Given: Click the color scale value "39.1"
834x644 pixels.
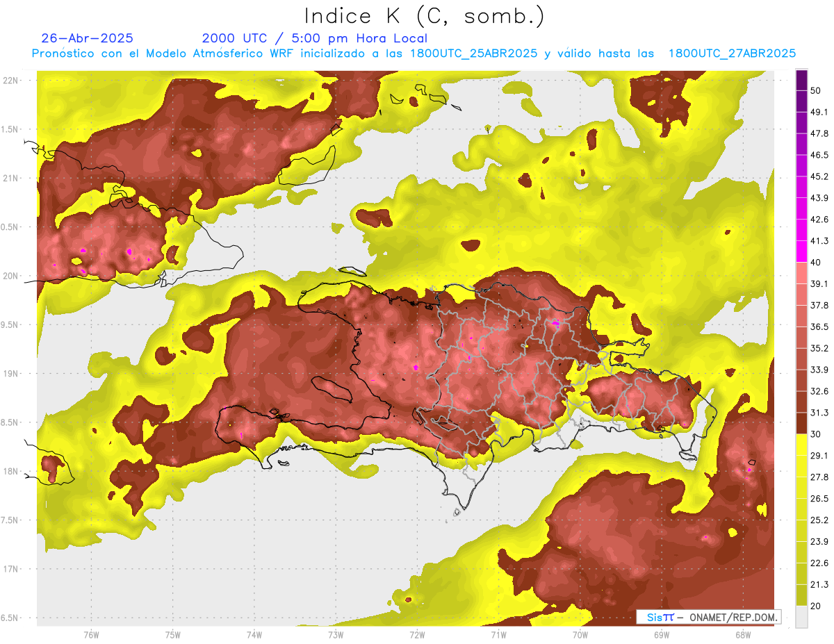Looking at the screenshot, I should tap(819, 283).
